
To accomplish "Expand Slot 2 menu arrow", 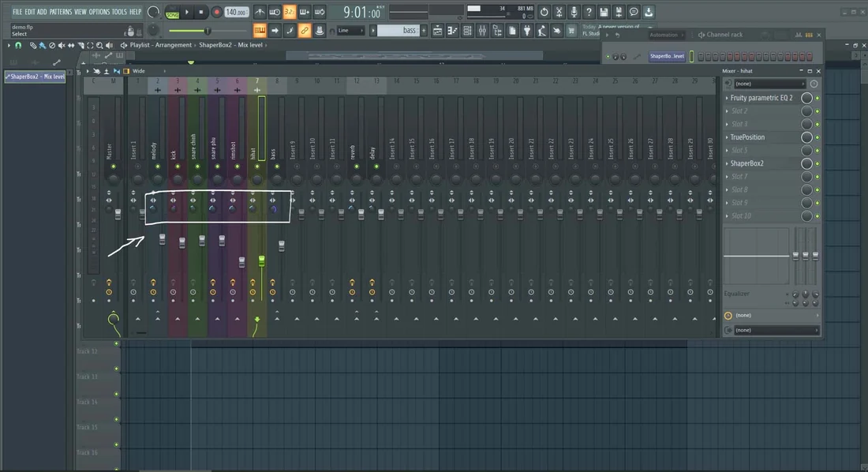I will (727, 111).
